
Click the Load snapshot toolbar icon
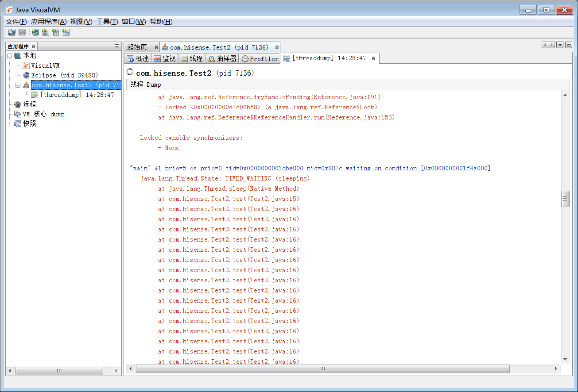(x=12, y=32)
